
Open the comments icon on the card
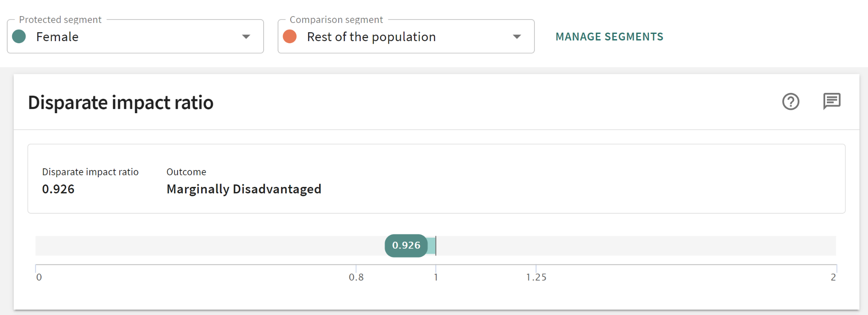coord(832,101)
